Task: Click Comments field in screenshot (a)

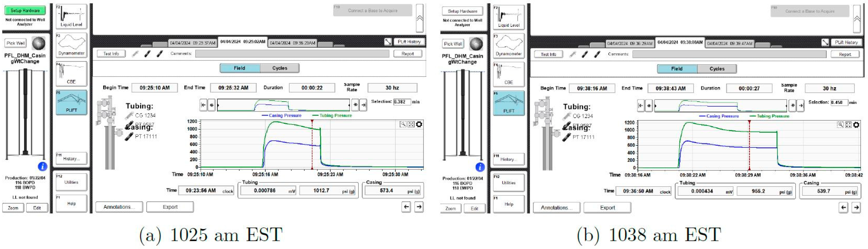Action: (x=292, y=54)
